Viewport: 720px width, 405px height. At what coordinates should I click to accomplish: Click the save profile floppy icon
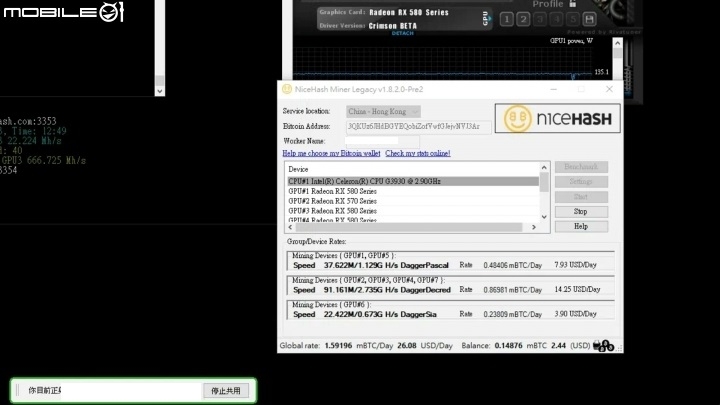click(590, 19)
